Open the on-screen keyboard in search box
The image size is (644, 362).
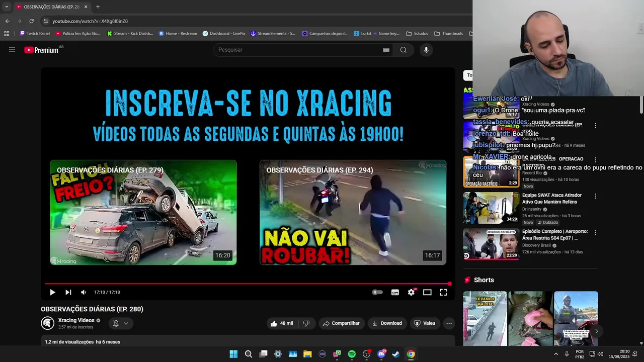coord(386,50)
